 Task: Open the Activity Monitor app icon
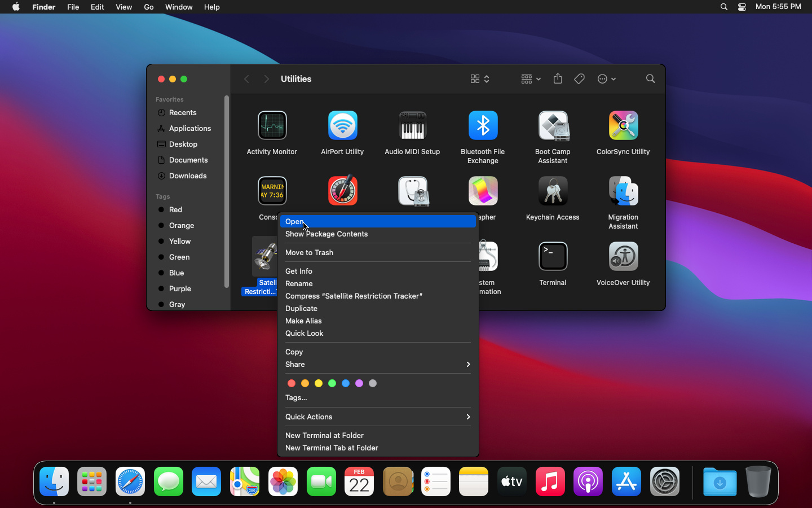(x=272, y=126)
